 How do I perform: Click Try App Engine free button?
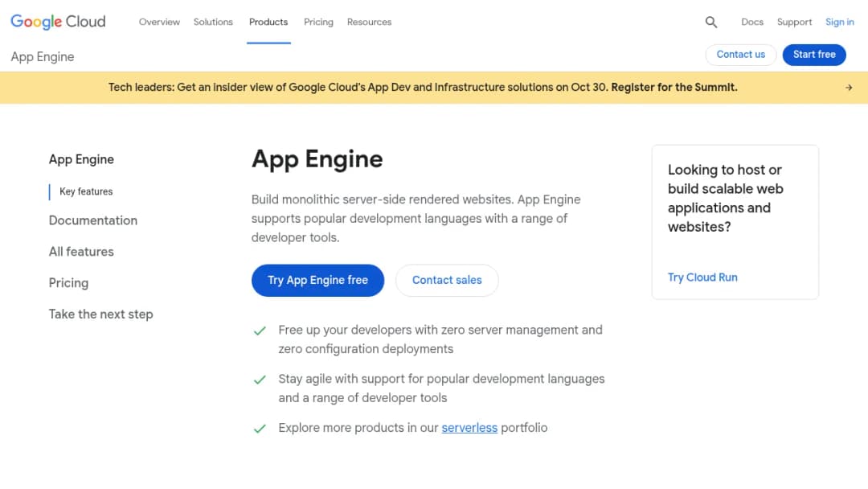pos(317,280)
